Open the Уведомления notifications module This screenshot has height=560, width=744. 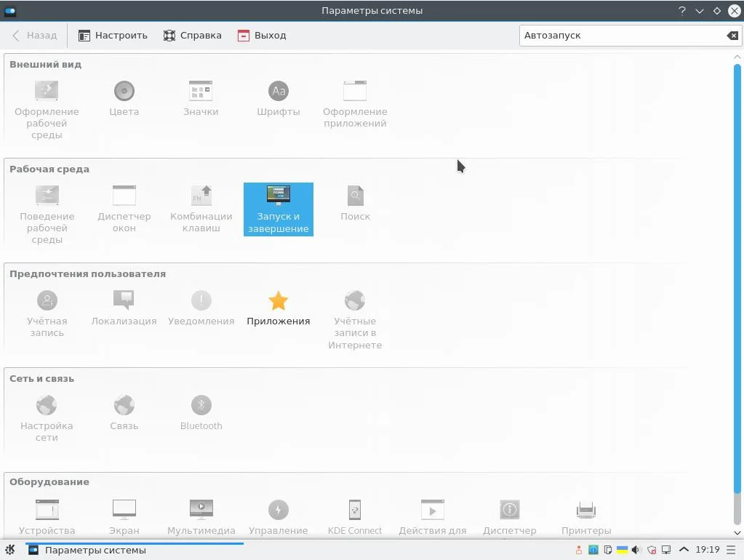201,308
